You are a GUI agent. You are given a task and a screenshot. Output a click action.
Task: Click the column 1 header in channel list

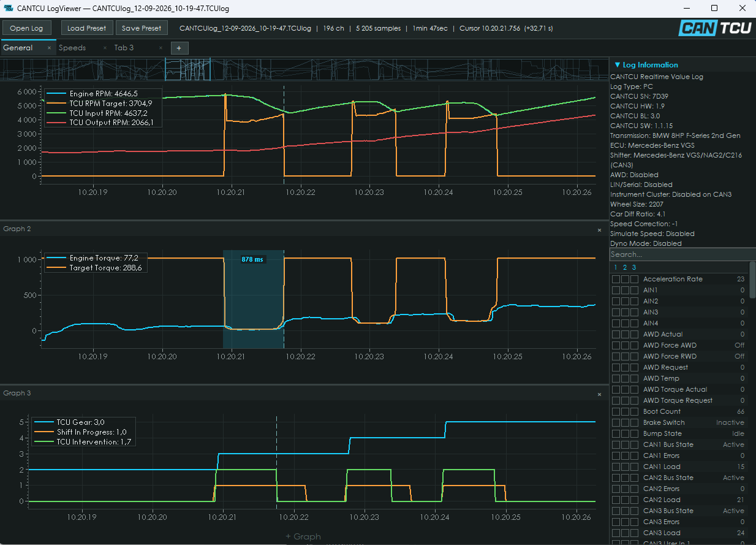[x=616, y=267]
